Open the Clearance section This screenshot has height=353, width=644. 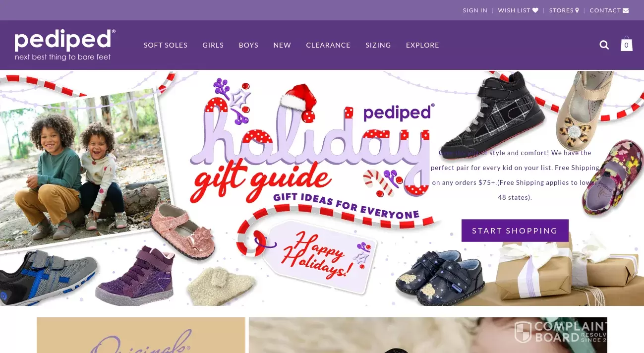click(x=328, y=45)
